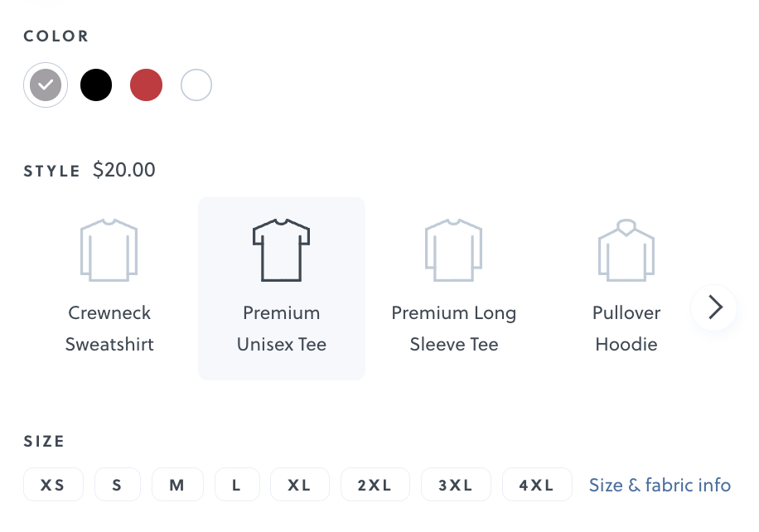Pick size 2XL
Image resolution: width=759 pixels, height=532 pixels.
coord(375,485)
